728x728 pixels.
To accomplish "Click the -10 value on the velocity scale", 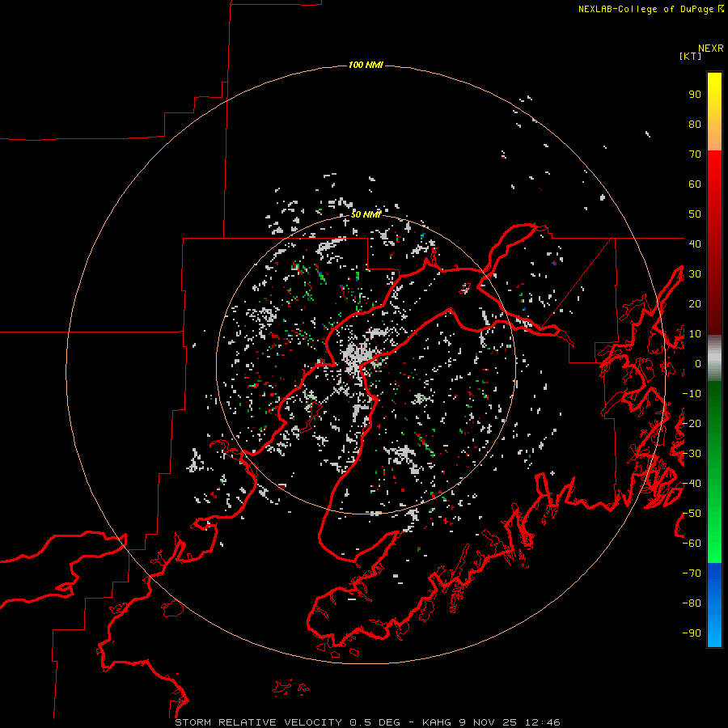I will click(x=692, y=394).
